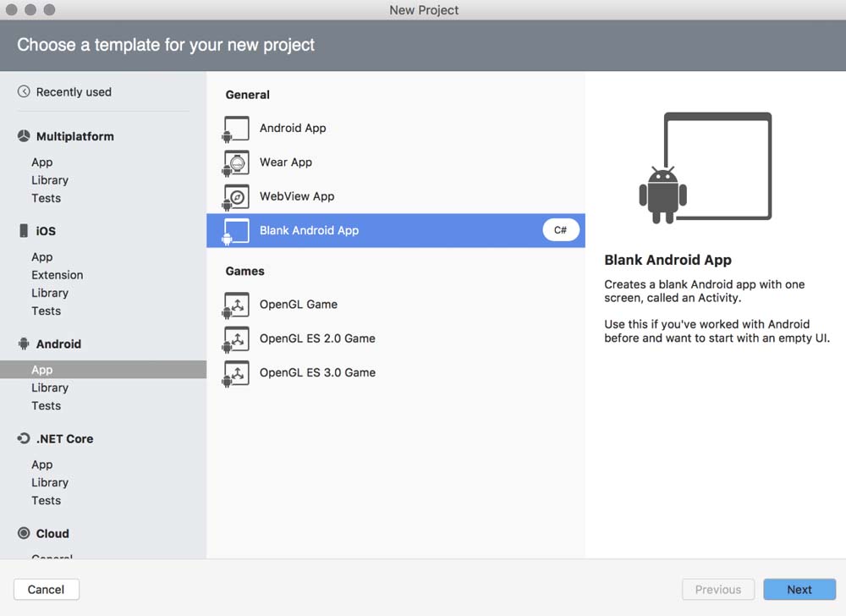Select App under Multiplatform
846x616 pixels.
click(42, 162)
